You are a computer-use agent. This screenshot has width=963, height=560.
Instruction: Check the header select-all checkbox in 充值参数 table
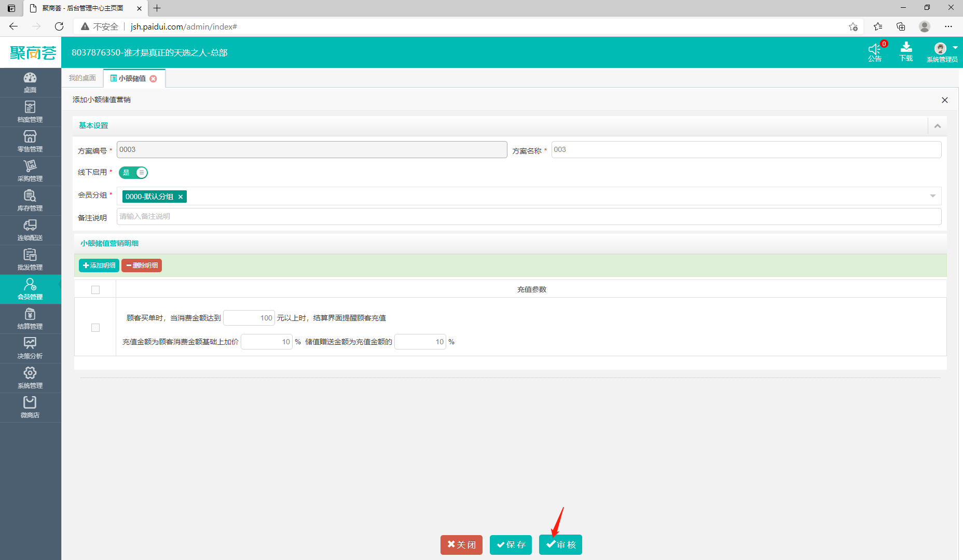tap(95, 290)
